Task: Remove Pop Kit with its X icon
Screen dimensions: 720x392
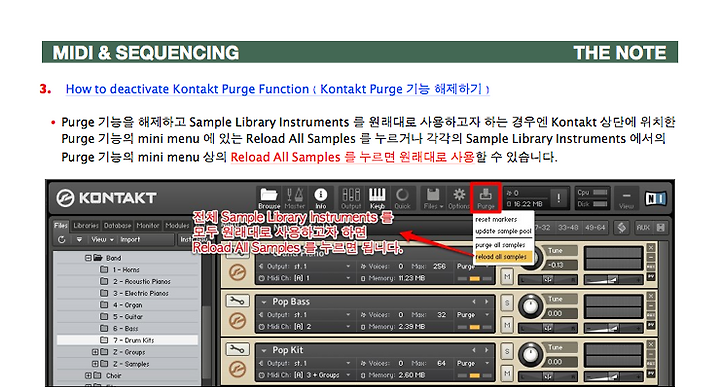Action: [x=651, y=345]
